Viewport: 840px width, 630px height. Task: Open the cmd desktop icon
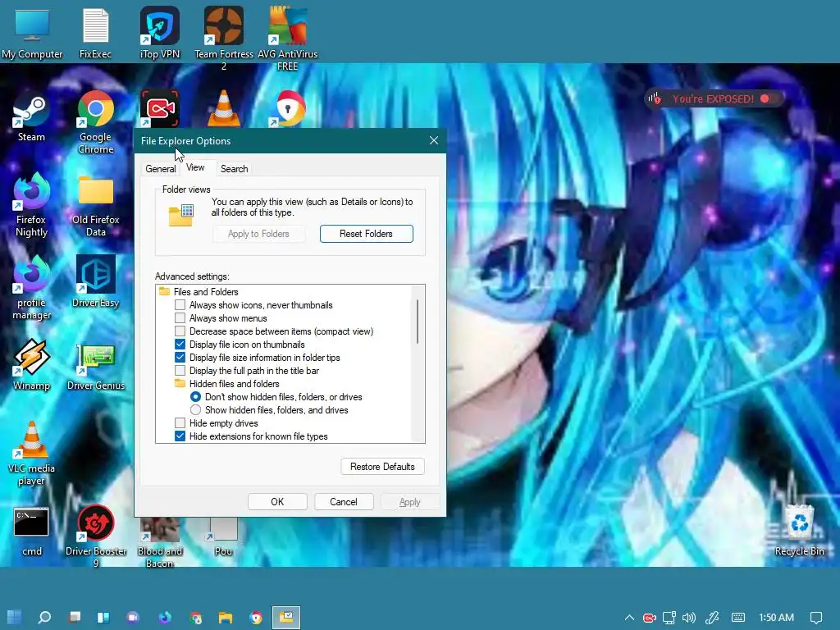tap(32, 532)
